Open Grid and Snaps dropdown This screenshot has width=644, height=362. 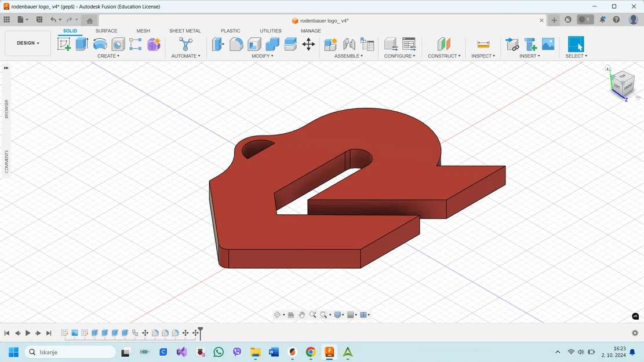352,315
